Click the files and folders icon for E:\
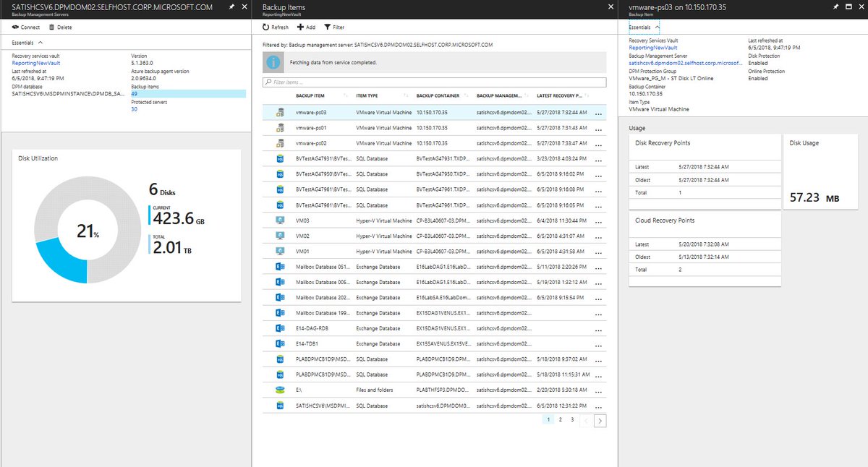868x467 pixels. 280,390
